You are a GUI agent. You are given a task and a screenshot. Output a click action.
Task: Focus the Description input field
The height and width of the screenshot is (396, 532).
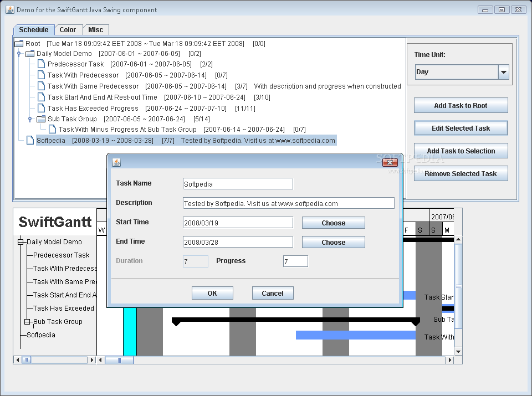288,203
